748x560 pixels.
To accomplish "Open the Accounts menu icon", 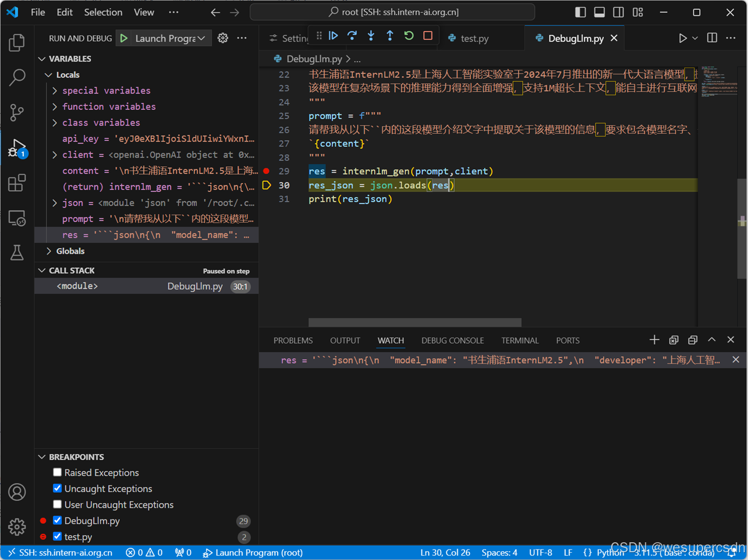I will point(17,492).
